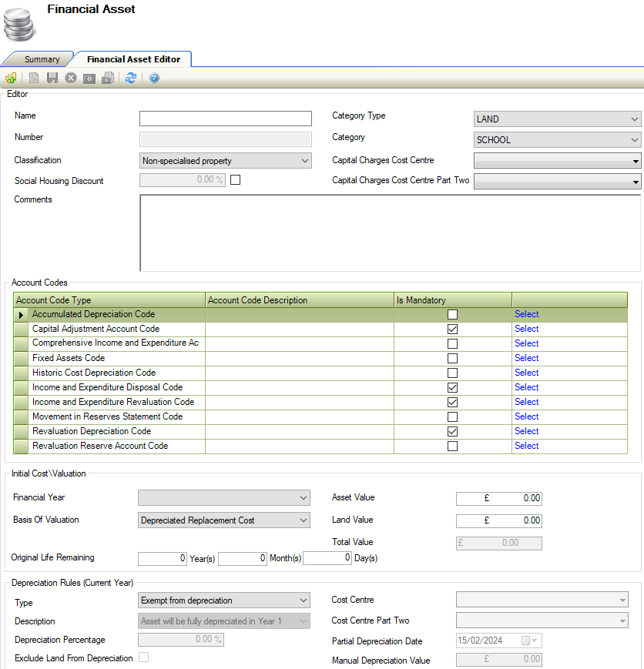Image resolution: width=644 pixels, height=669 pixels.
Task: Click the new document toolbar icon
Action: point(34,78)
